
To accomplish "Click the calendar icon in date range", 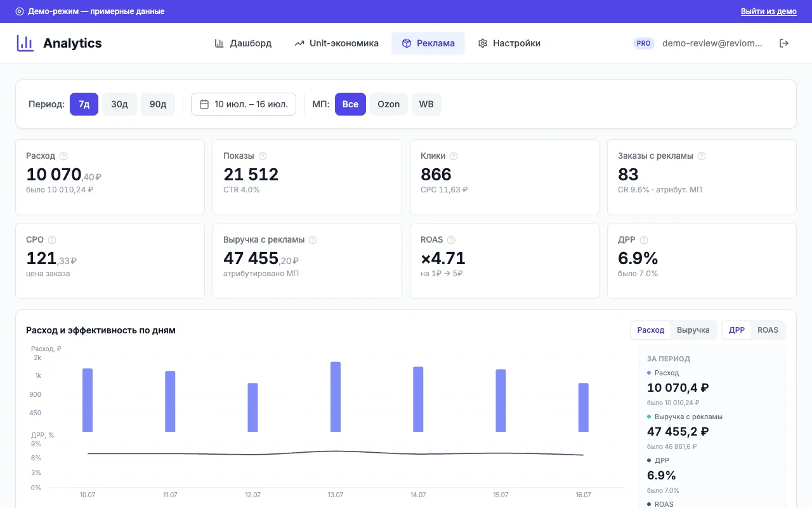I will [204, 104].
